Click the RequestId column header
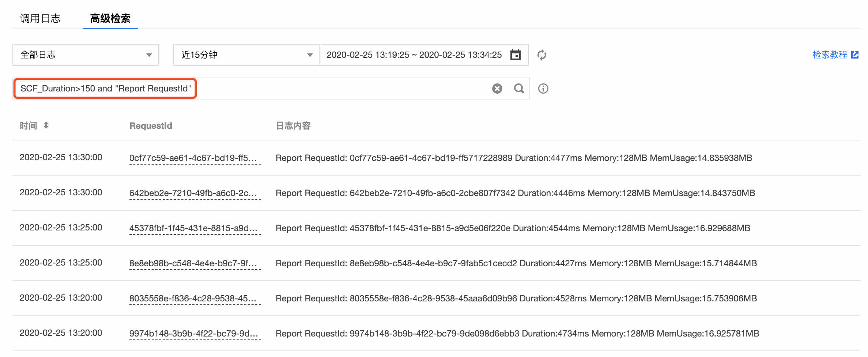 click(151, 126)
